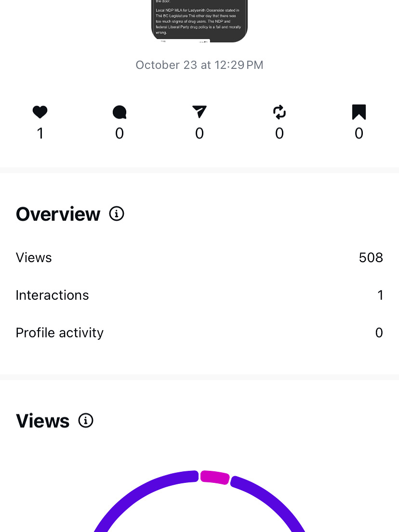Click the October 23 post date

(199, 65)
